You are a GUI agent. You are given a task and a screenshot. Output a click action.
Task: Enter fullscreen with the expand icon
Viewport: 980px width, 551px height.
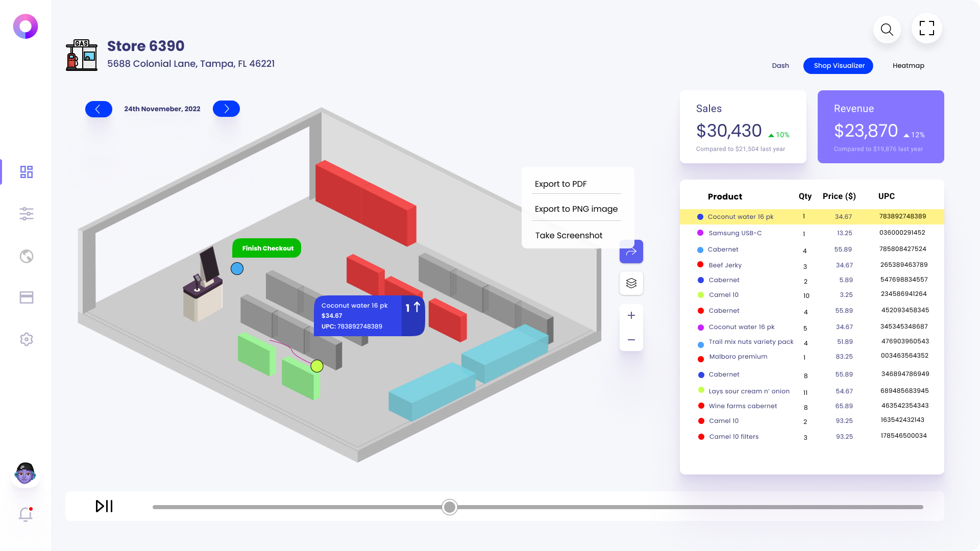[x=926, y=28]
